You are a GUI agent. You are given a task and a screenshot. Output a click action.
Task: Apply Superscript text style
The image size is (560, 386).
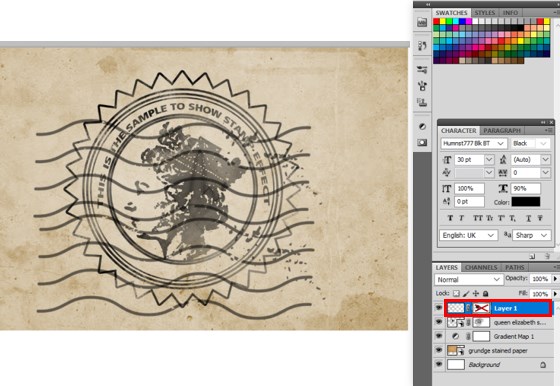501,218
